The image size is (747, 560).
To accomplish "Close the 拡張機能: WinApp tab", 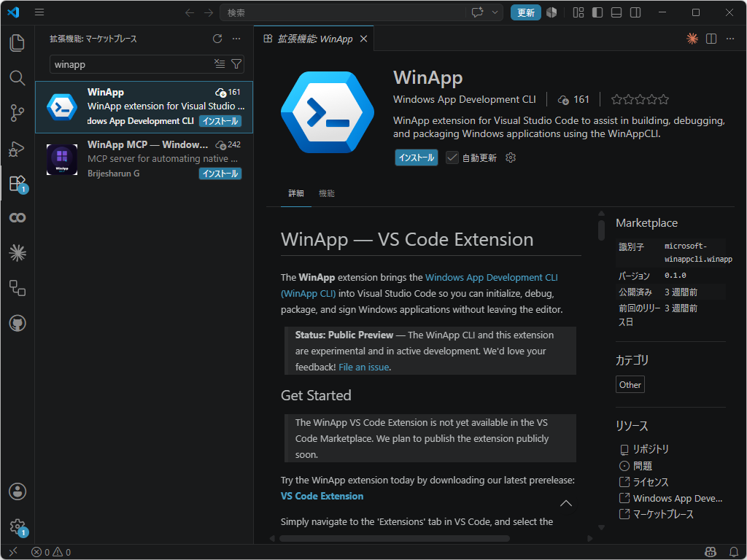I will click(x=363, y=39).
